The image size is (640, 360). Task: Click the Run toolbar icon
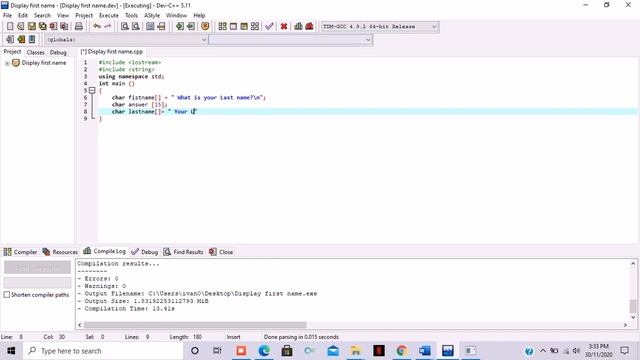click(x=233, y=27)
